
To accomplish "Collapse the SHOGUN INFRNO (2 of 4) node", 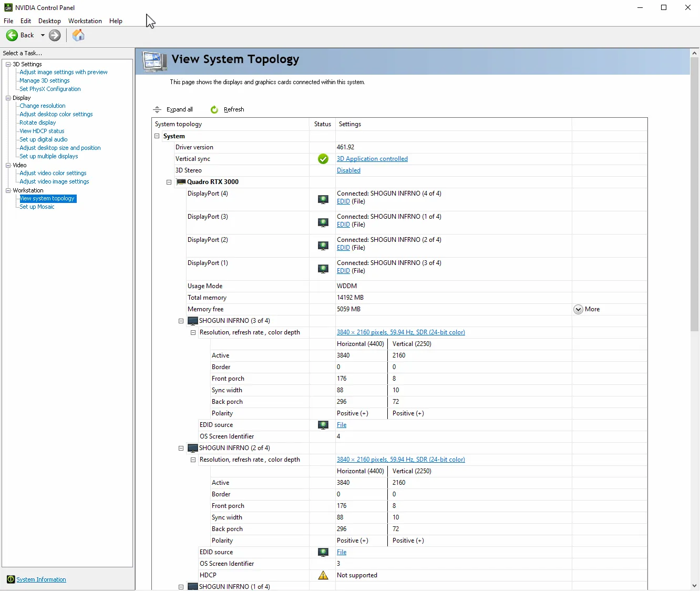I will pos(181,448).
